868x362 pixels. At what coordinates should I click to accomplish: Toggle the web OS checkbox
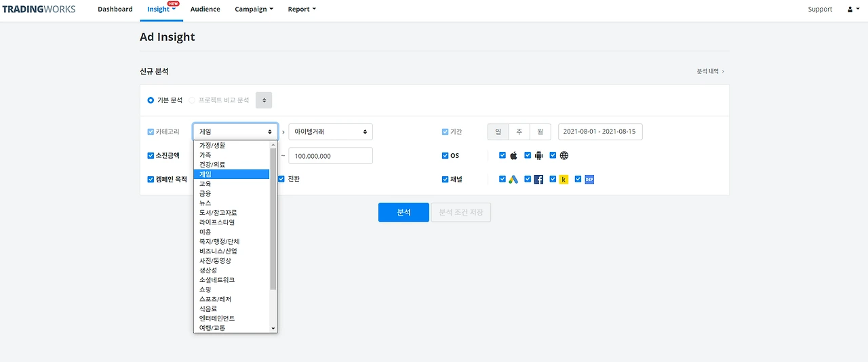553,155
